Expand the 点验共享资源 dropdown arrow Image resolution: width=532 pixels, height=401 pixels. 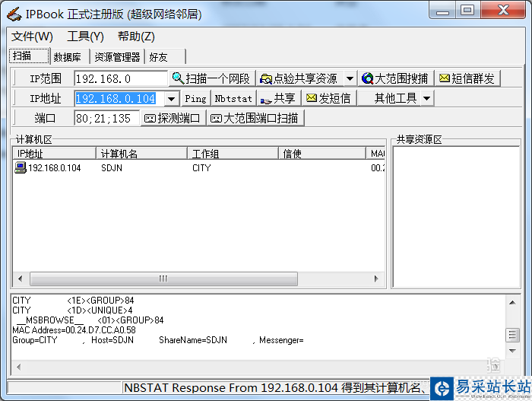point(350,79)
